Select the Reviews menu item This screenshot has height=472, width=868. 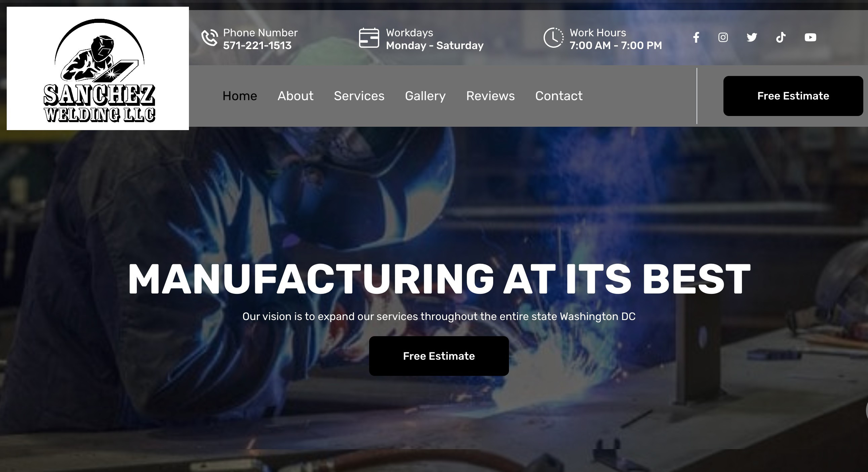pos(490,96)
